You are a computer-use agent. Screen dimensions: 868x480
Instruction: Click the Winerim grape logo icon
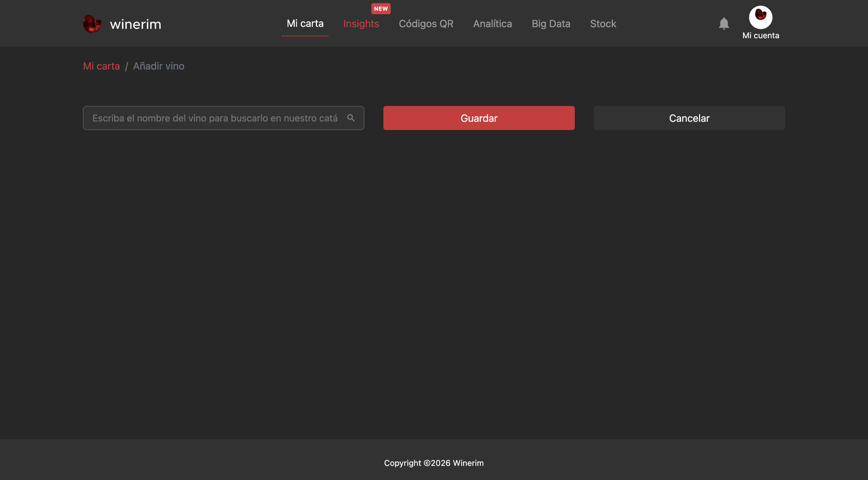coord(93,24)
